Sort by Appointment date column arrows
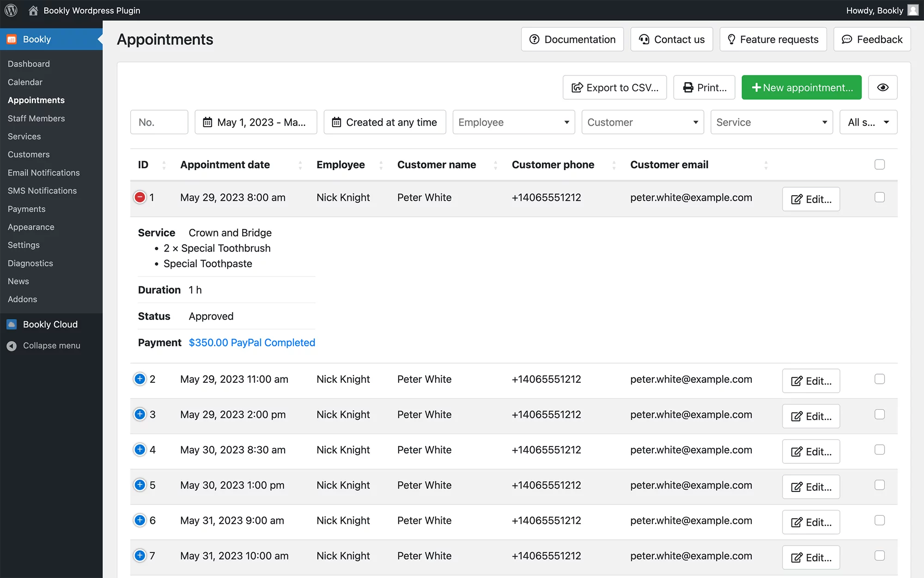The image size is (924, 578). pos(300,165)
